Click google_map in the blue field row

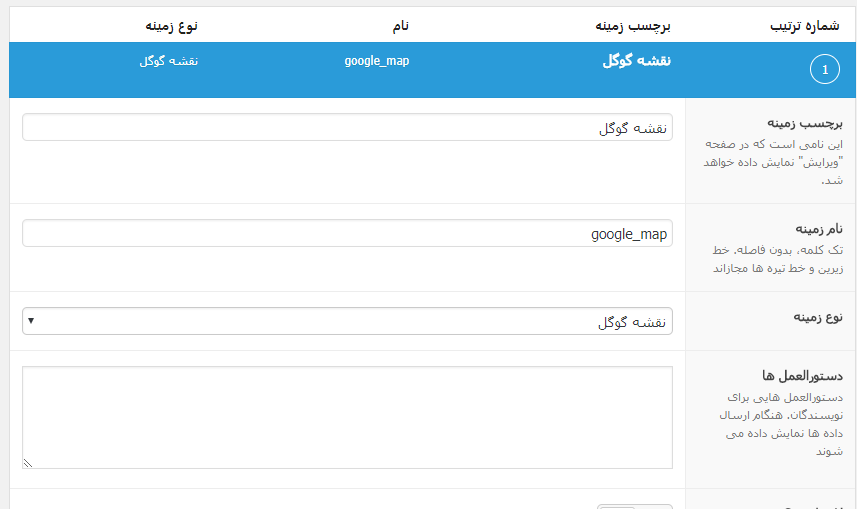click(x=377, y=61)
